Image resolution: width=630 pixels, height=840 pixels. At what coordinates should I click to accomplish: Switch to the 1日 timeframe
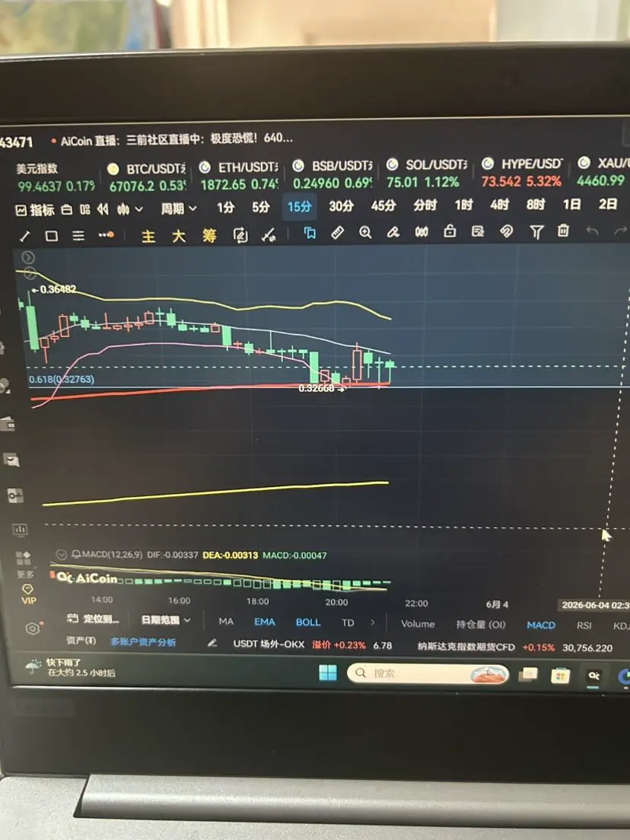tap(571, 204)
